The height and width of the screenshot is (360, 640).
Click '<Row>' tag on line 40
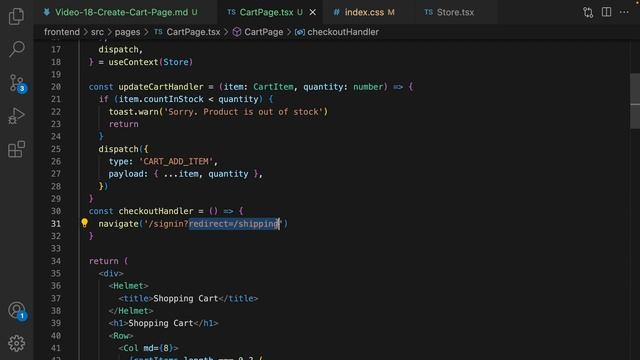(x=120, y=336)
